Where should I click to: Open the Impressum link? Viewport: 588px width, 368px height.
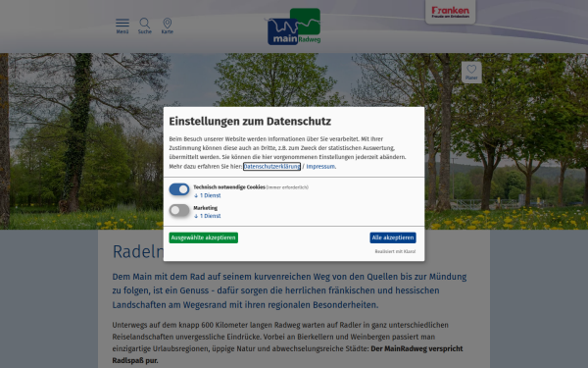pos(320,167)
